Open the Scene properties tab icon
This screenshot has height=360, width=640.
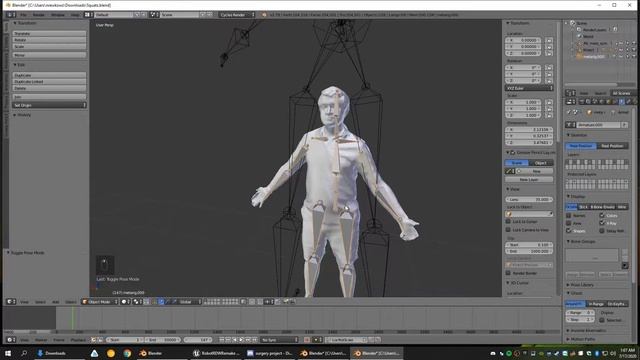tap(595, 102)
